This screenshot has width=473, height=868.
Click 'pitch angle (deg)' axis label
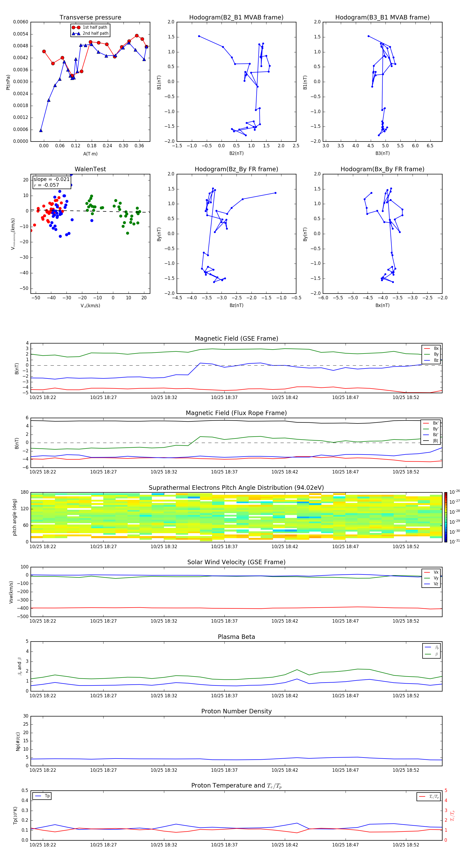pos(14,517)
